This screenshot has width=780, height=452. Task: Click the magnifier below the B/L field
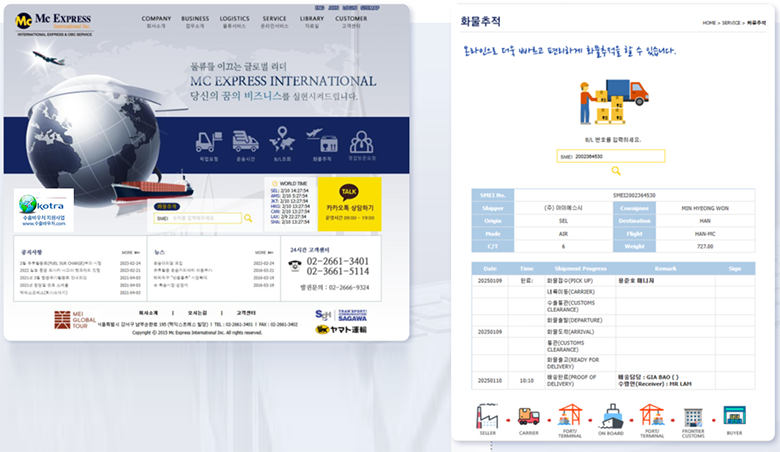[616, 171]
